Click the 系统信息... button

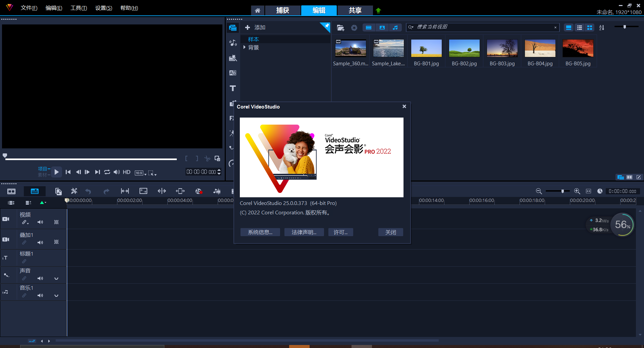click(260, 232)
